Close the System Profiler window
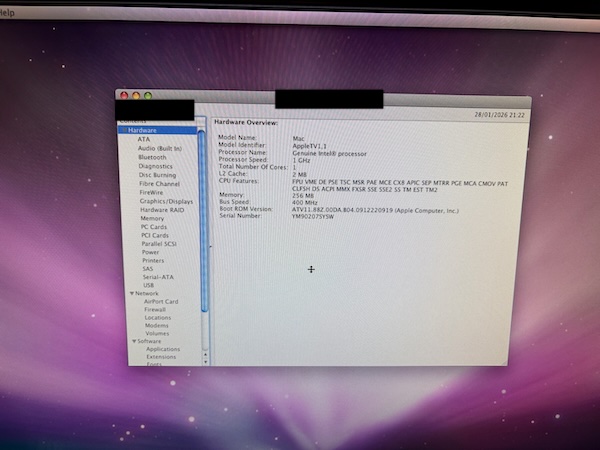 point(124,95)
